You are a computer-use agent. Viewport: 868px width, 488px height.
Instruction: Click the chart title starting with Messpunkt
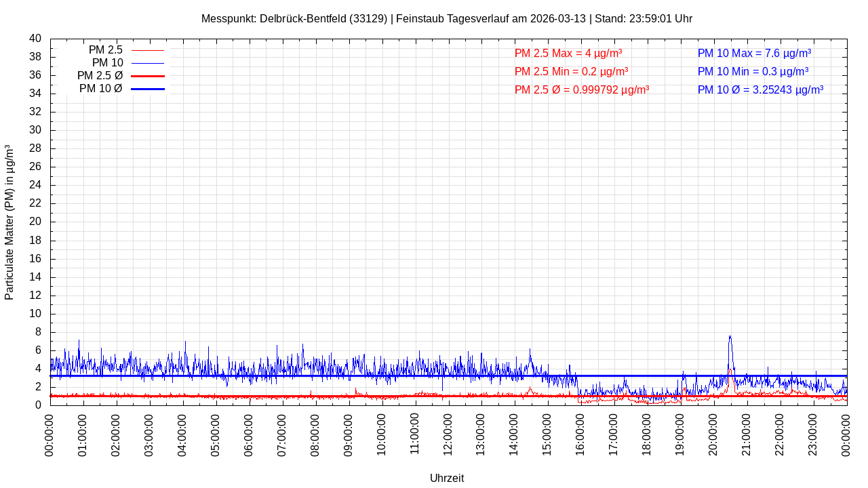coord(447,18)
